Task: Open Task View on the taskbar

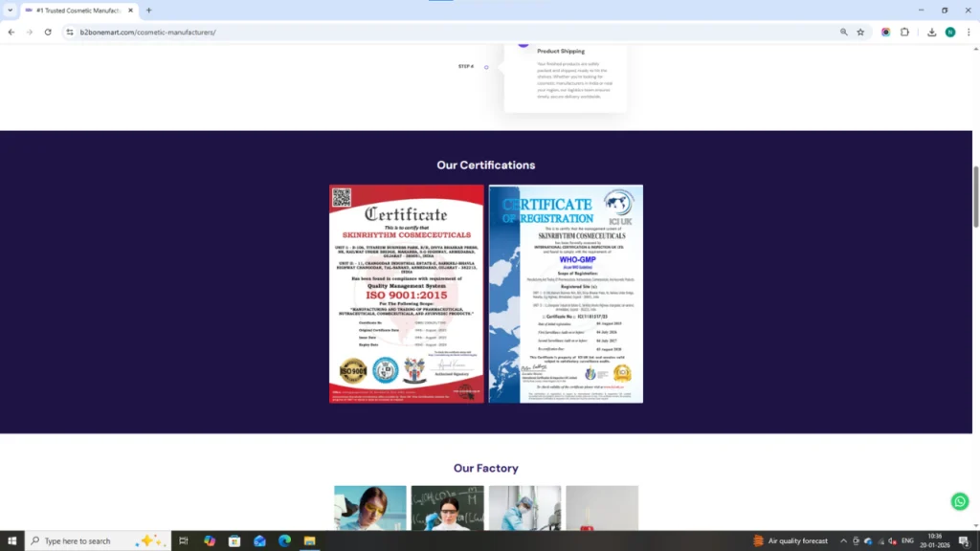Action: pos(183,540)
